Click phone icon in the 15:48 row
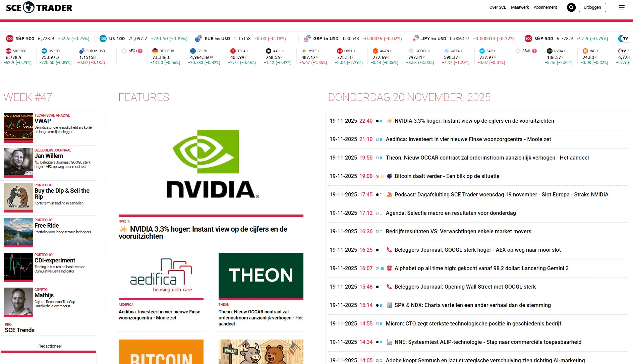 click(389, 287)
